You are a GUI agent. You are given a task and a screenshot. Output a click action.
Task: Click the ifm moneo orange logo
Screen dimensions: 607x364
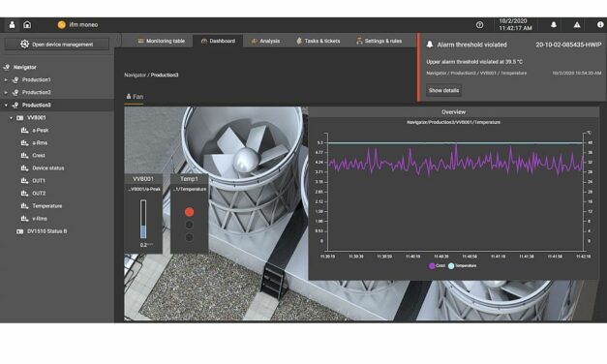62,25
